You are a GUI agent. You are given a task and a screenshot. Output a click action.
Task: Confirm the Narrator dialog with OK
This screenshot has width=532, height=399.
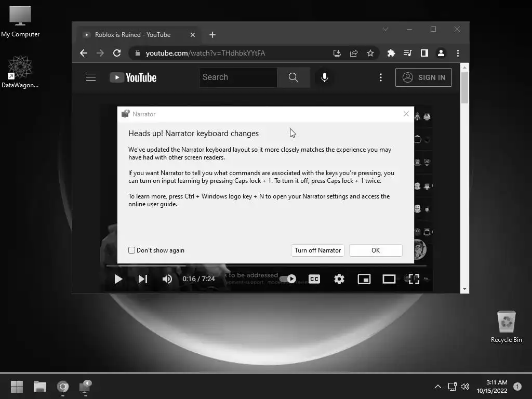(x=376, y=250)
